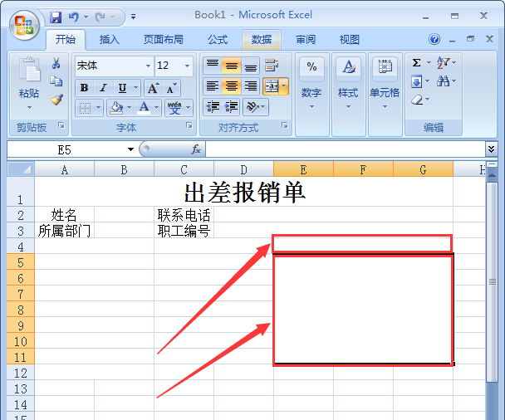Open the 公式 tab

[x=218, y=40]
